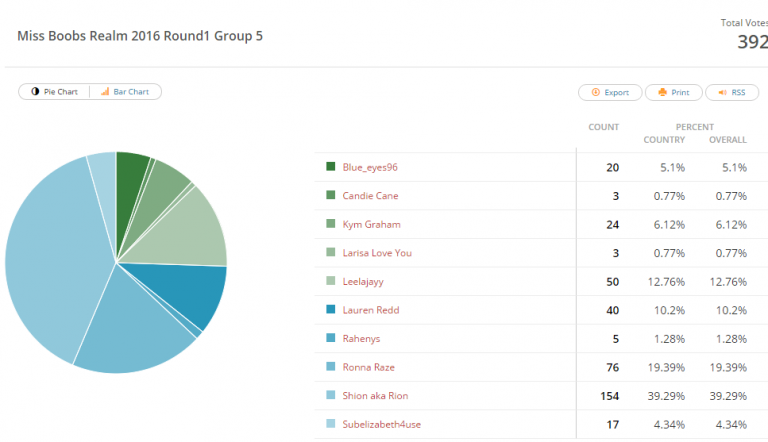Click the largest light blue pie slice
The width and height of the screenshot is (768, 442).
point(54,260)
